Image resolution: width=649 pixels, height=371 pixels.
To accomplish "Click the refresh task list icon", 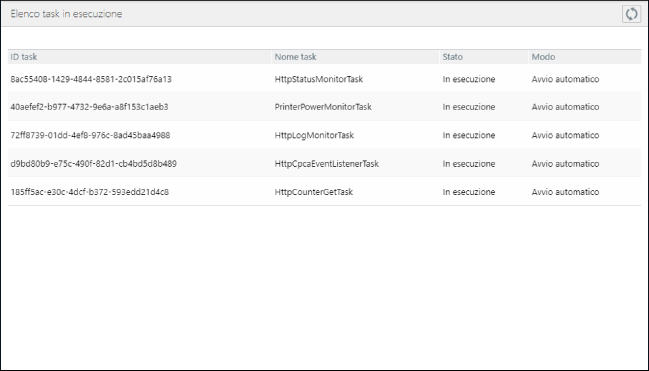I will [x=631, y=14].
